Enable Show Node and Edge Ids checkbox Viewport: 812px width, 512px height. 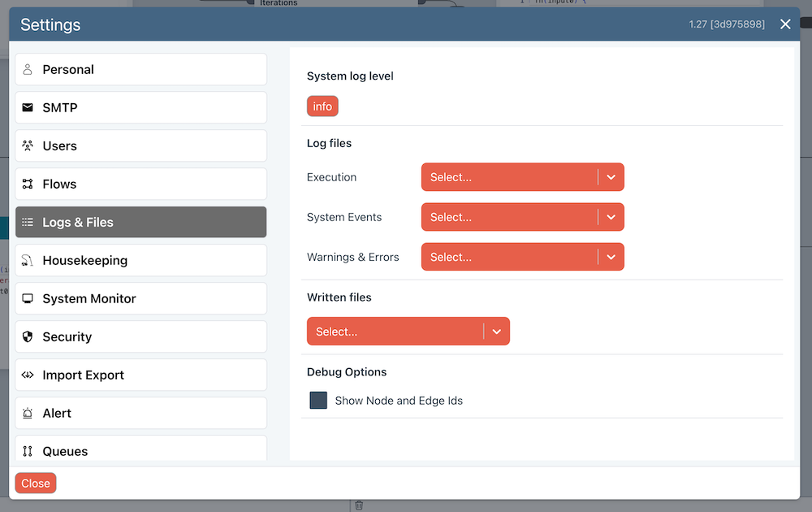pos(318,401)
